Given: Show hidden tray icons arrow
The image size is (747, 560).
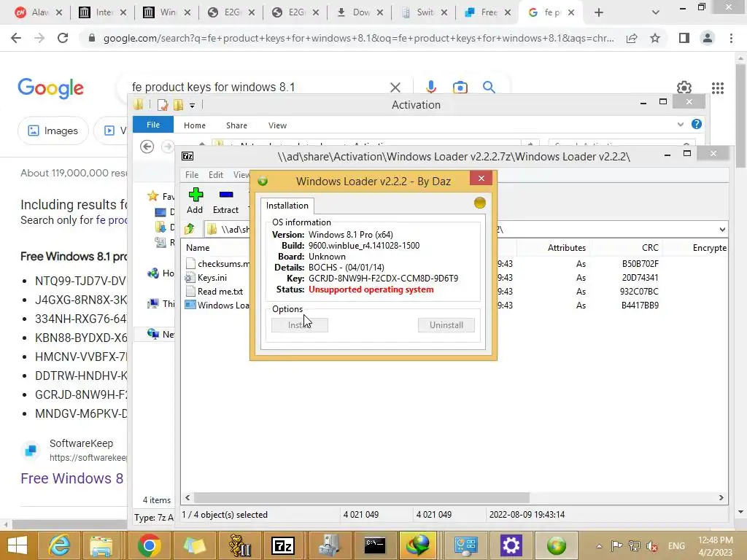Looking at the screenshot, I should [x=599, y=546].
